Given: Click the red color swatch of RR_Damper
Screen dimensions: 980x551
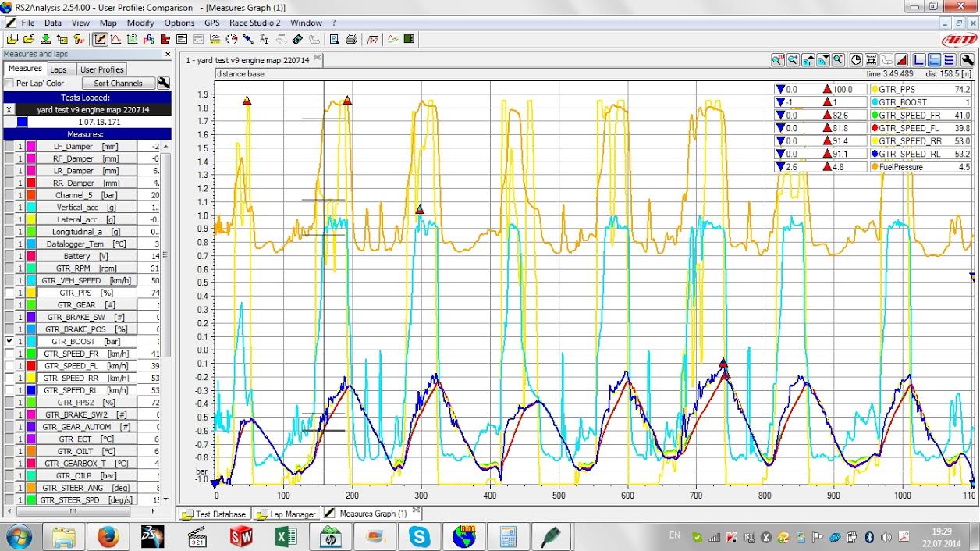Looking at the screenshot, I should (31, 183).
